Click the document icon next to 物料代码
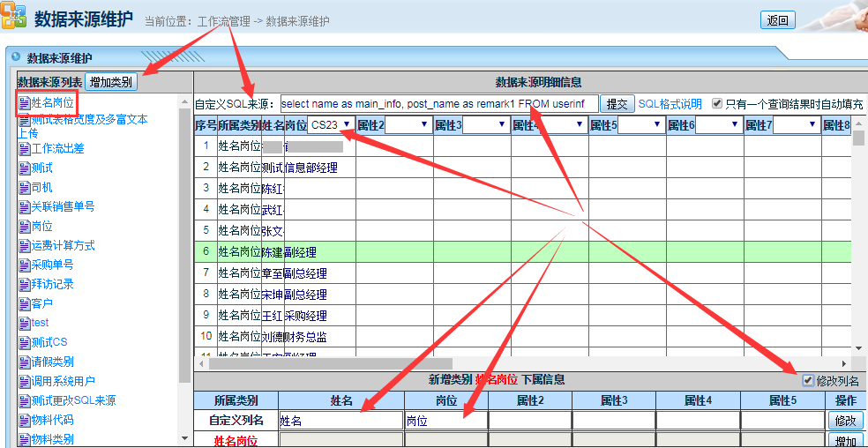This screenshot has width=868, height=448. point(24,421)
